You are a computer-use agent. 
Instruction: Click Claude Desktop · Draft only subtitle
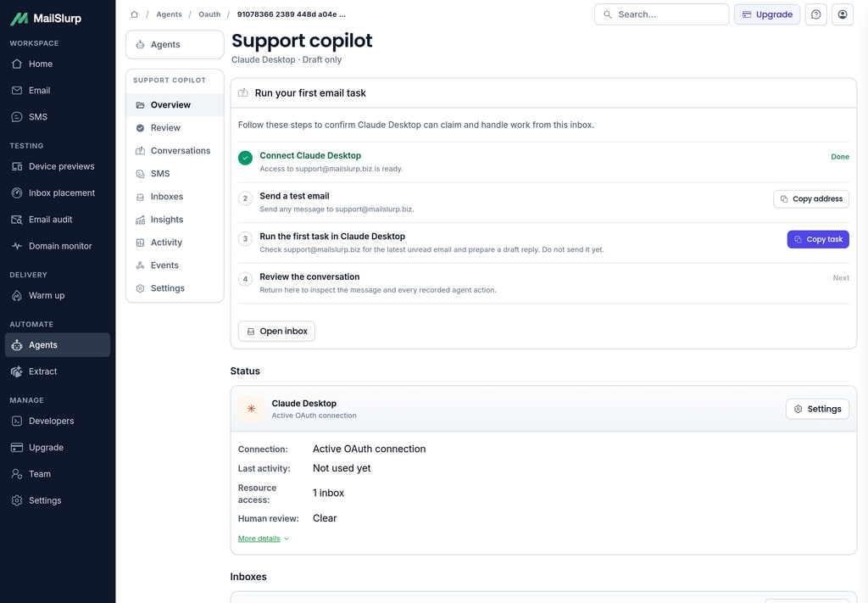pyautogui.click(x=287, y=60)
